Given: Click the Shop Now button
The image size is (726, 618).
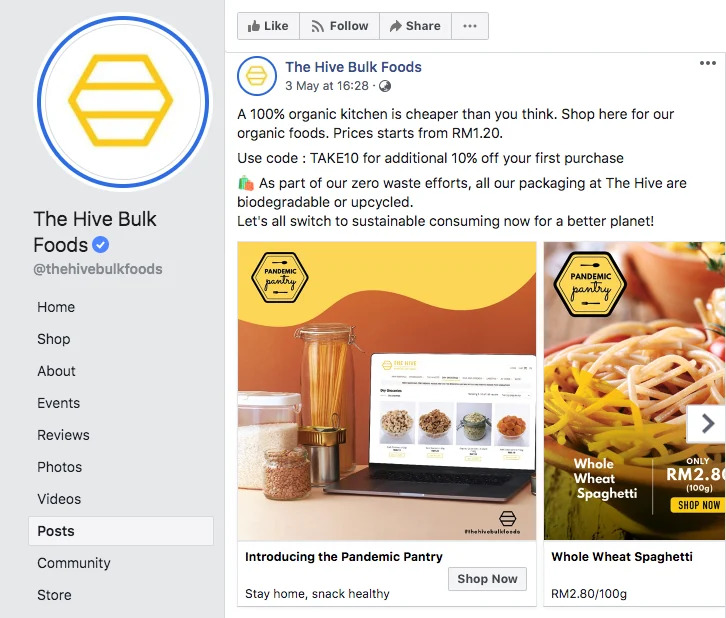Looking at the screenshot, I should 487,579.
